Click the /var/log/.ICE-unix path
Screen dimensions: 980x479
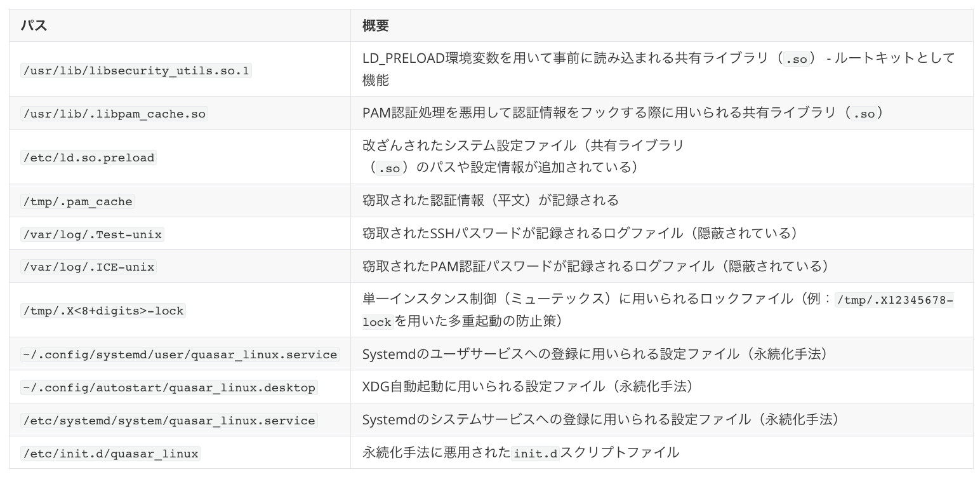coord(89,267)
